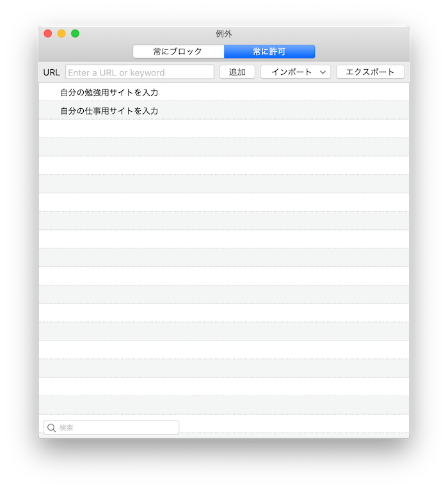
Task: Focus the URL or keyword input field
Action: pos(140,72)
